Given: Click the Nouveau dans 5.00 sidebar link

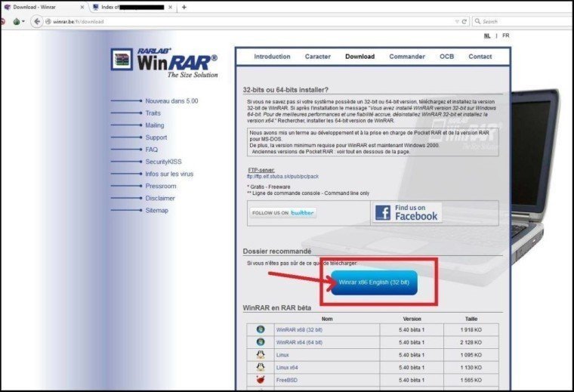Looking at the screenshot, I should tap(171, 101).
